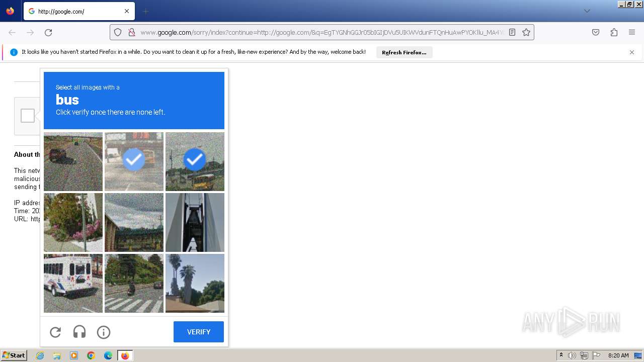The width and height of the screenshot is (644, 362).
Task: Launch Internet Explorer from taskbar
Action: (40, 355)
